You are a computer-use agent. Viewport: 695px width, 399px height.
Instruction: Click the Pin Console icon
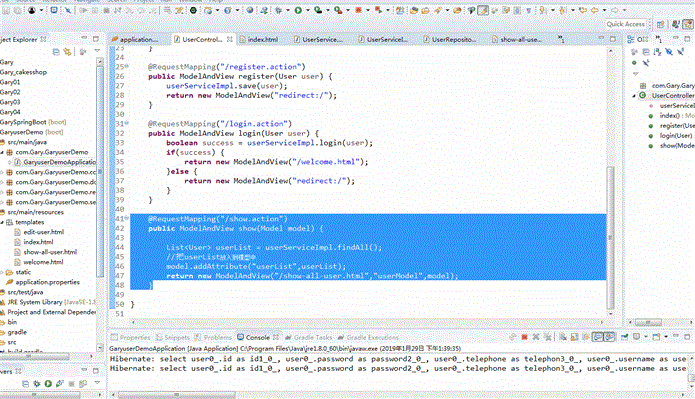coord(625,337)
